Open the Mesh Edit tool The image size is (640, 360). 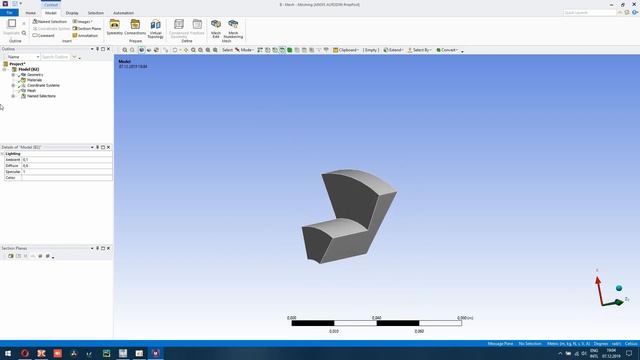216,29
